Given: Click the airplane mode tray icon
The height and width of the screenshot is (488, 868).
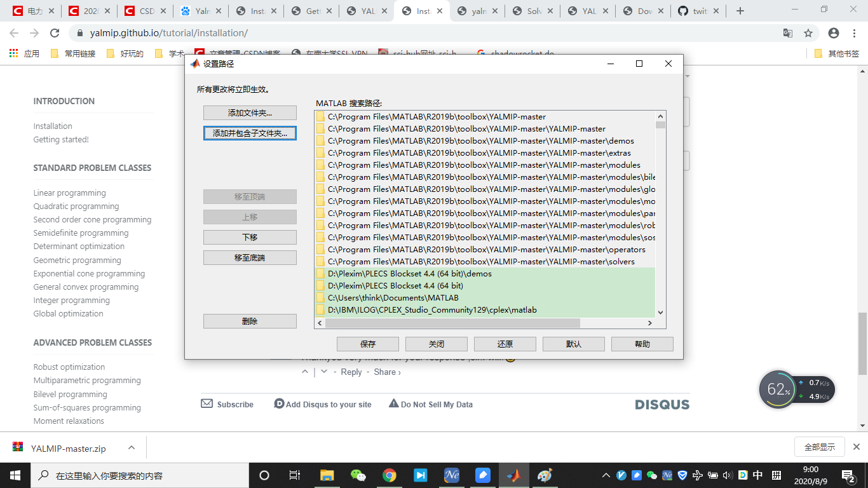Looking at the screenshot, I should [698, 475].
